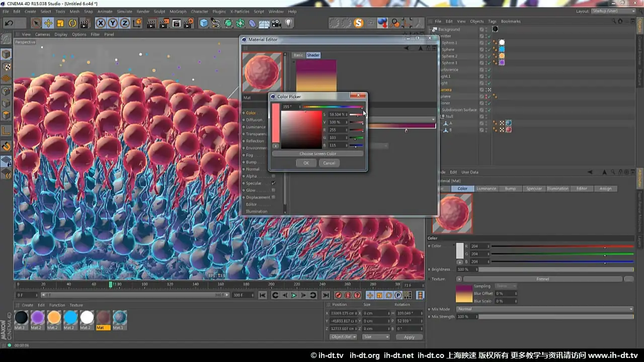Click the orange S plugin icon
The width and height of the screenshot is (644, 362).
pos(358,23)
